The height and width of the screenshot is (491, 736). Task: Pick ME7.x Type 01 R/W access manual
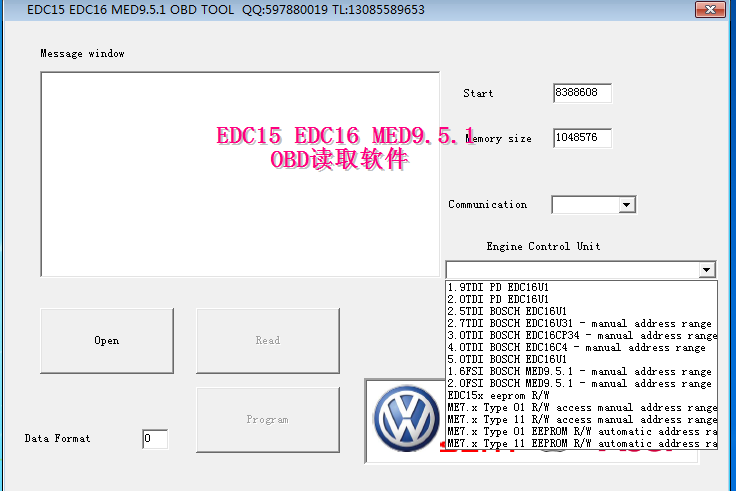point(581,408)
